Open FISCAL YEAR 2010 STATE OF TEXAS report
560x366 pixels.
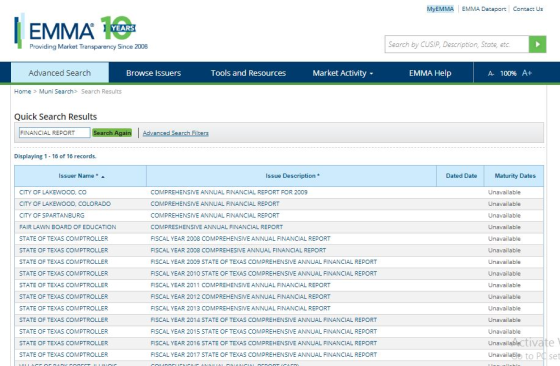coord(264,273)
